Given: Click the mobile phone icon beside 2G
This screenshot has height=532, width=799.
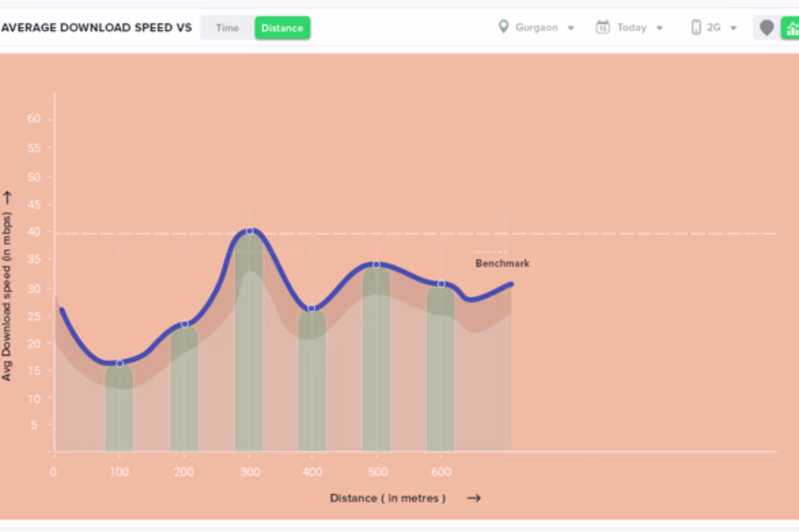Looking at the screenshot, I should coord(696,28).
